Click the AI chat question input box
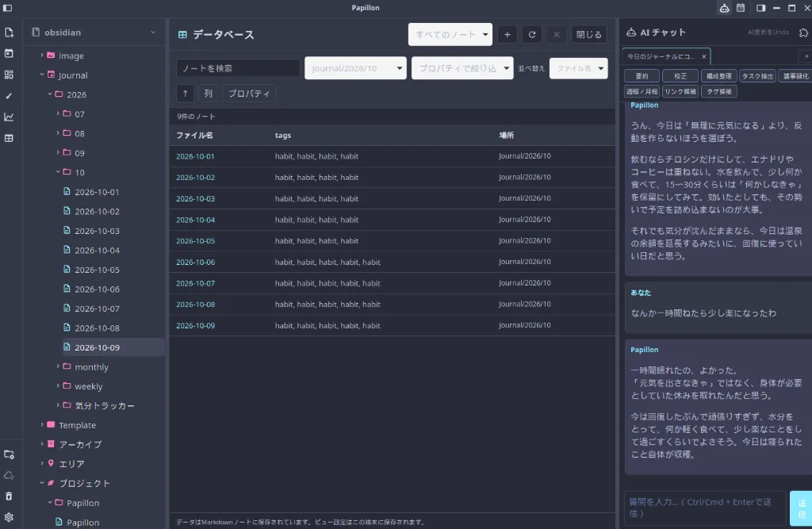Viewport: 812px width, 529px height. [x=705, y=508]
